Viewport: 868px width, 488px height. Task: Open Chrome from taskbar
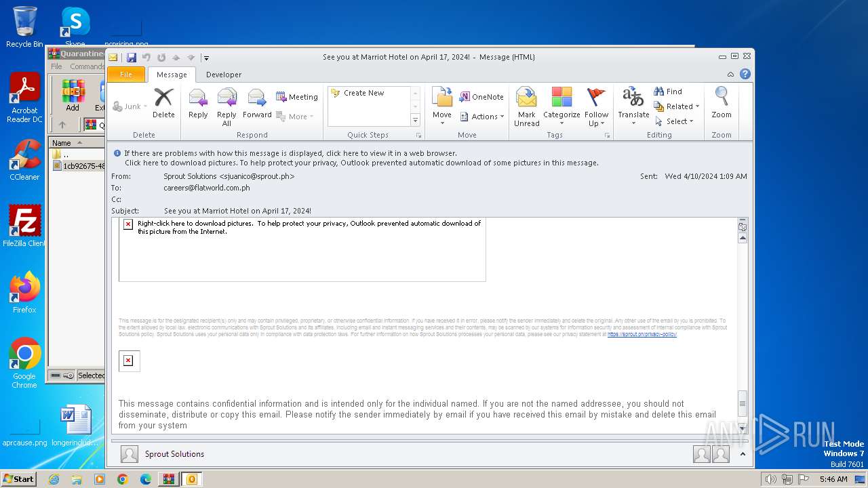click(x=122, y=479)
